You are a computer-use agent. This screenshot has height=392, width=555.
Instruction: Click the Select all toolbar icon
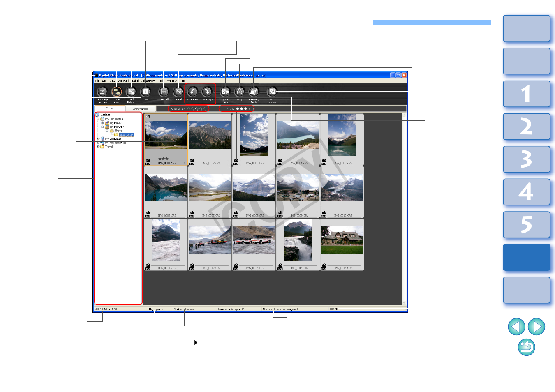pyautogui.click(x=164, y=92)
